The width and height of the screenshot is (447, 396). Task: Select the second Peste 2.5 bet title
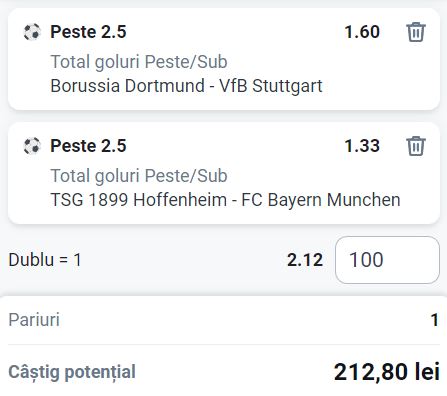[88, 146]
